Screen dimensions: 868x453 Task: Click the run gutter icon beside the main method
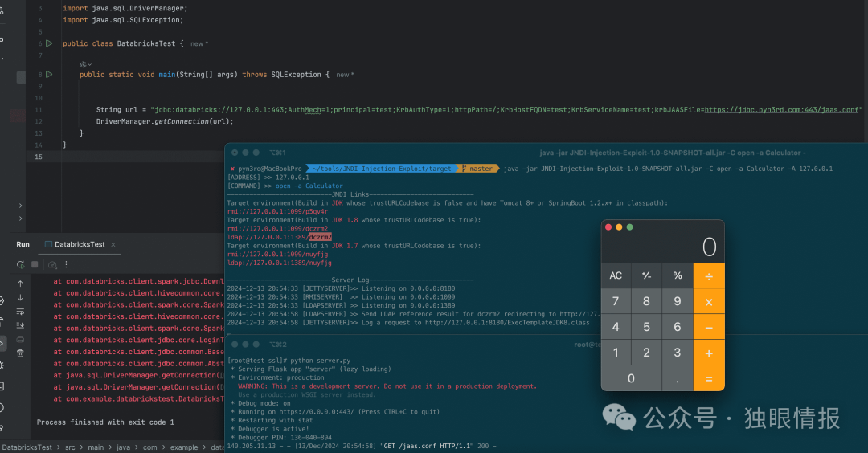click(49, 74)
